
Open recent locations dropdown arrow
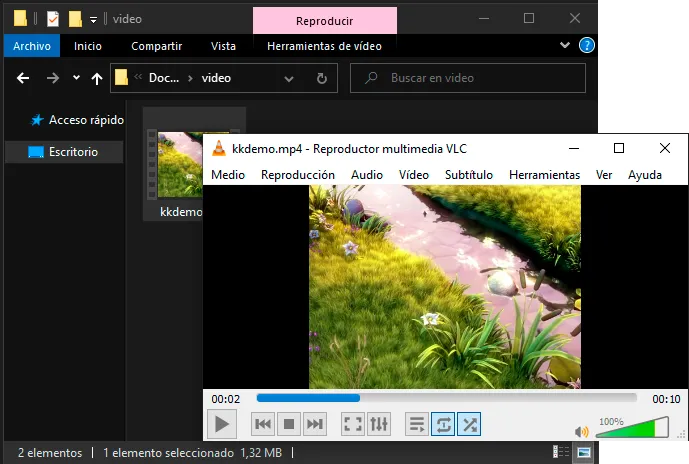click(76, 78)
